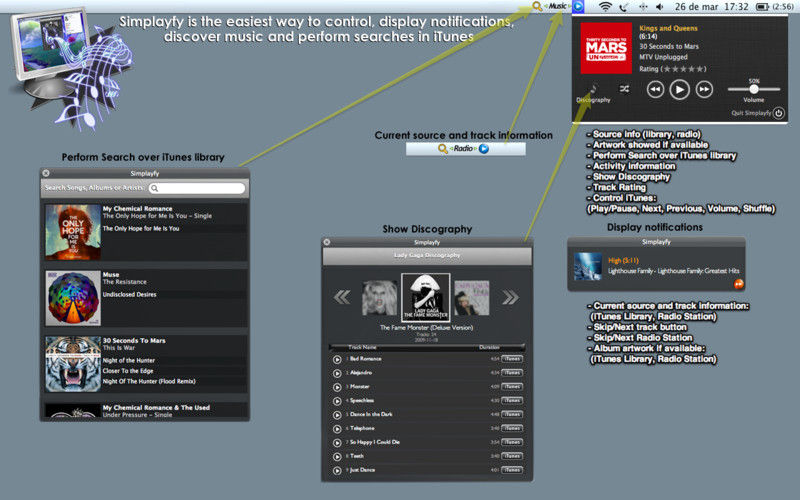
Task: Click the menu bar date 26 de mar
Action: 696,7
